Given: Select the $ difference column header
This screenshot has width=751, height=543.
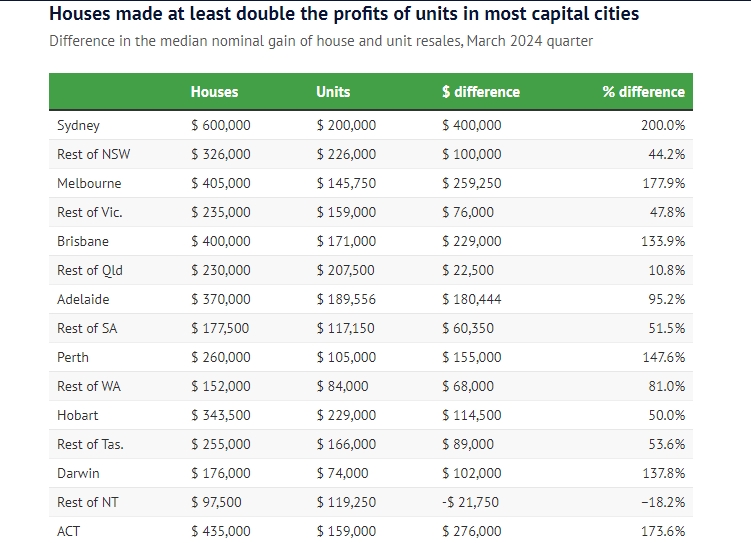Looking at the screenshot, I should (480, 92).
